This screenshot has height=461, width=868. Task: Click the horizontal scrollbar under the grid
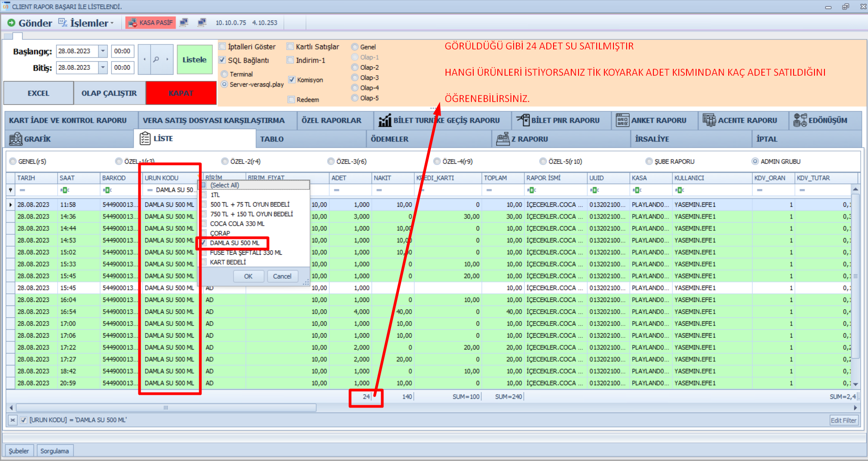click(x=166, y=408)
